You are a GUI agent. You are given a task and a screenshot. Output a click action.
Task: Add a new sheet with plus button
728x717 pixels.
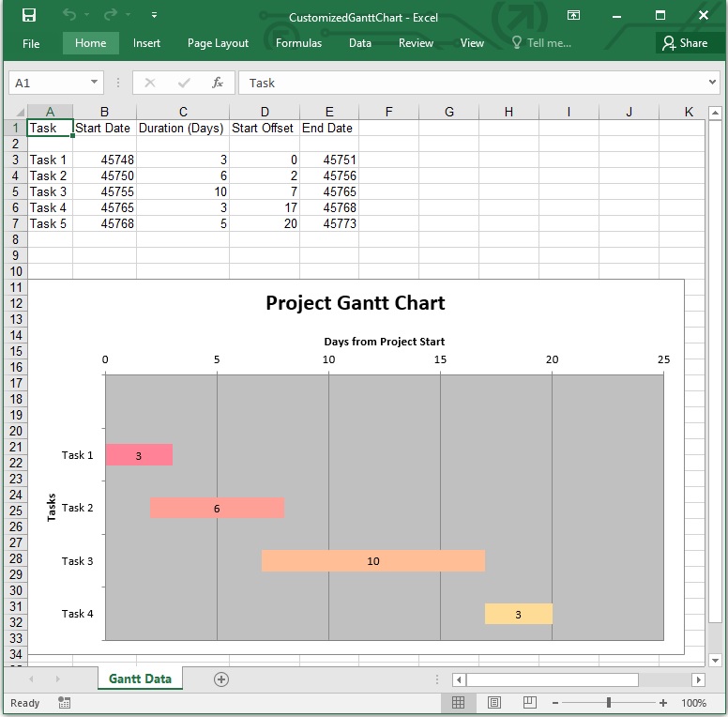point(221,679)
